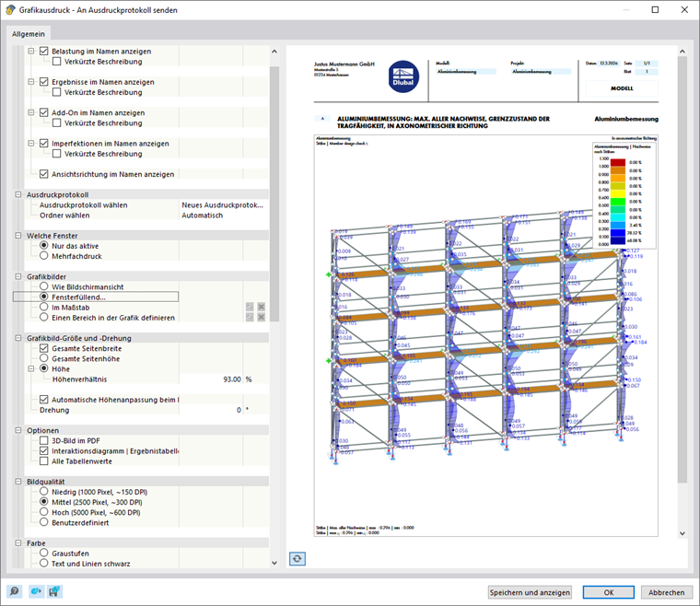Click the Speichern und anzeigen button
The width and height of the screenshot is (700, 606).
tap(530, 592)
